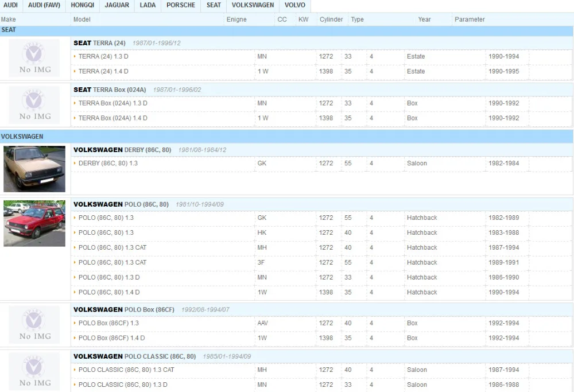
Task: Open the AUDI make tab
Action: pos(10,6)
